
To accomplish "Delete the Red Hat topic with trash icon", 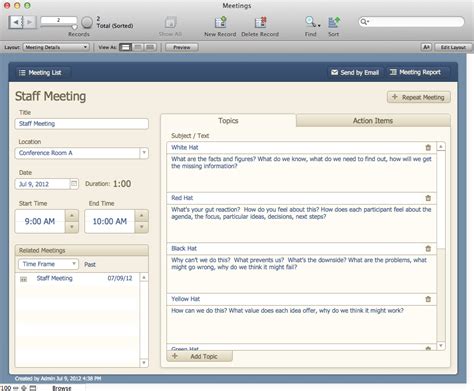I will coord(428,198).
